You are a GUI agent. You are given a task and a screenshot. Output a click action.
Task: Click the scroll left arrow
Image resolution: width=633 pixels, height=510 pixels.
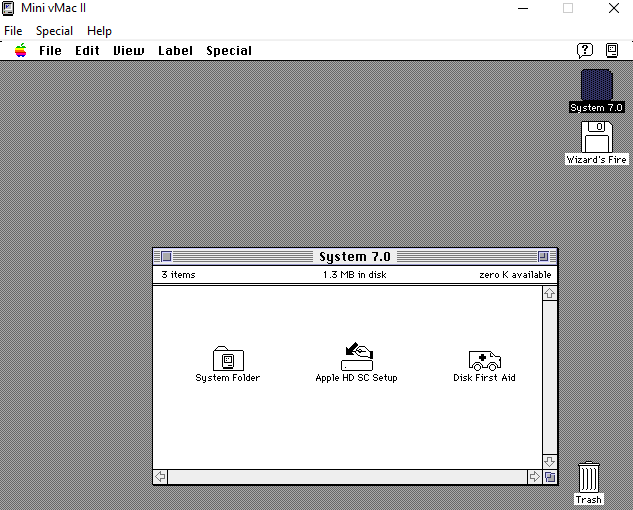click(x=160, y=477)
